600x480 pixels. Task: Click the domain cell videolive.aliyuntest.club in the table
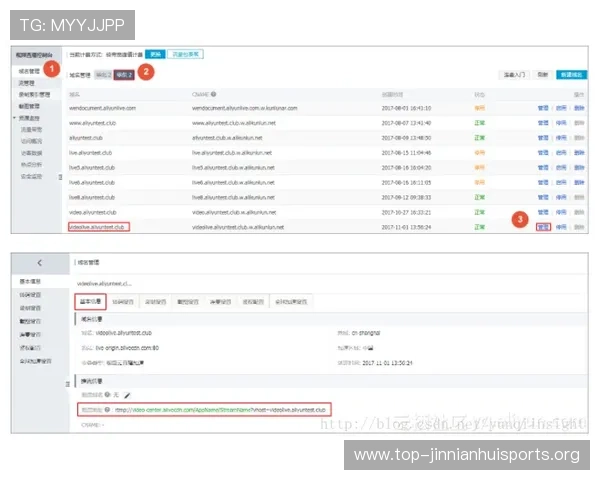point(97,227)
